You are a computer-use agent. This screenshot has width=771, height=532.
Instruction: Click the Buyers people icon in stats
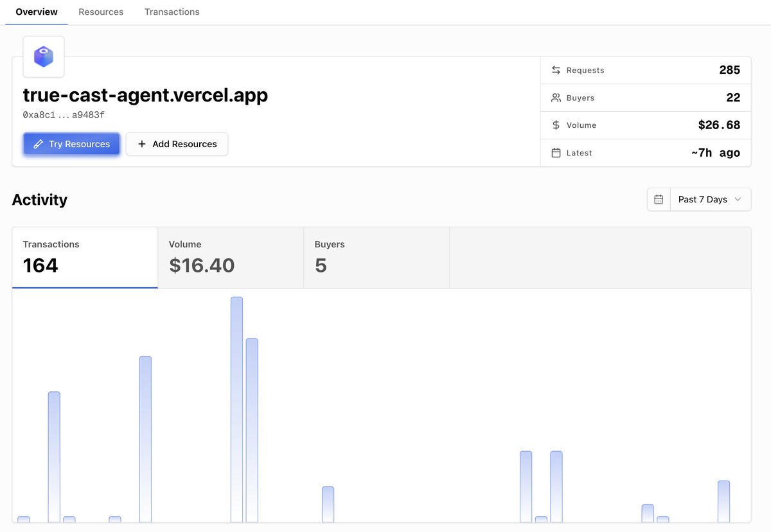click(x=556, y=98)
